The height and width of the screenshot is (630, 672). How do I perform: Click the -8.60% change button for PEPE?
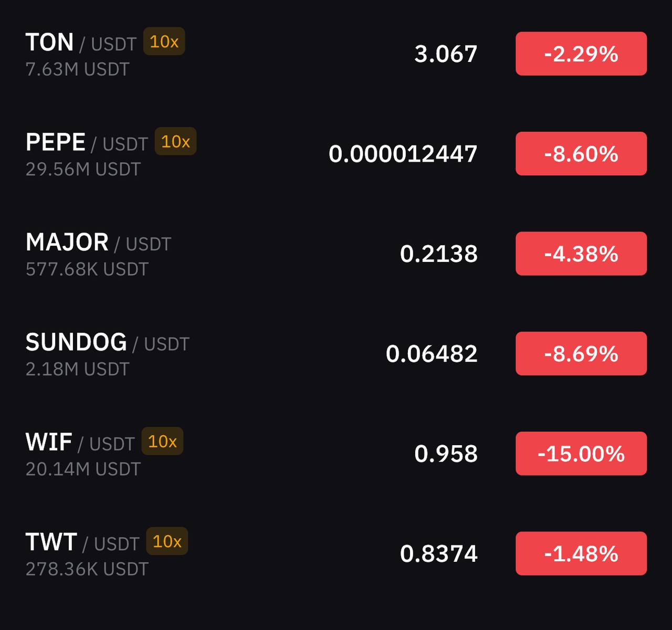(581, 153)
